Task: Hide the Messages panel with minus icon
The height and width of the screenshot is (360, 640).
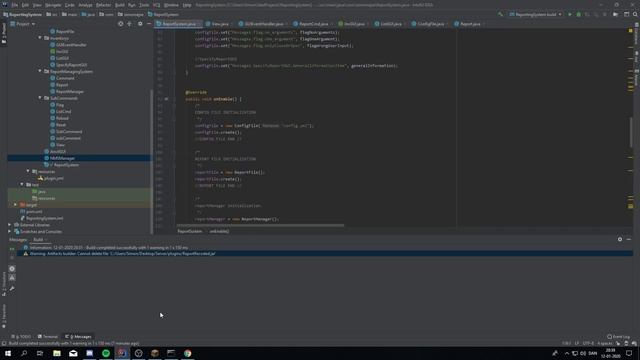Action: pos(629,240)
